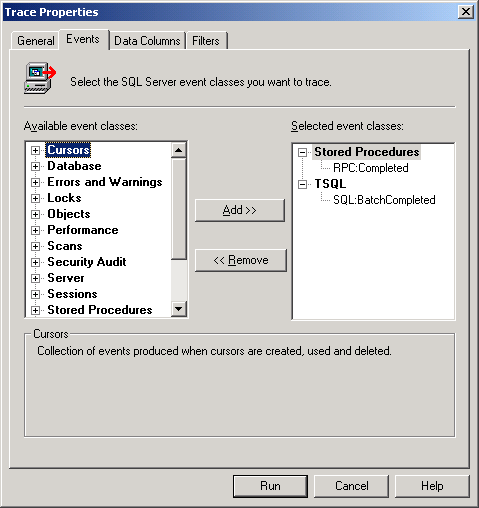Expand the Security Audit plus box

[x=35, y=262]
